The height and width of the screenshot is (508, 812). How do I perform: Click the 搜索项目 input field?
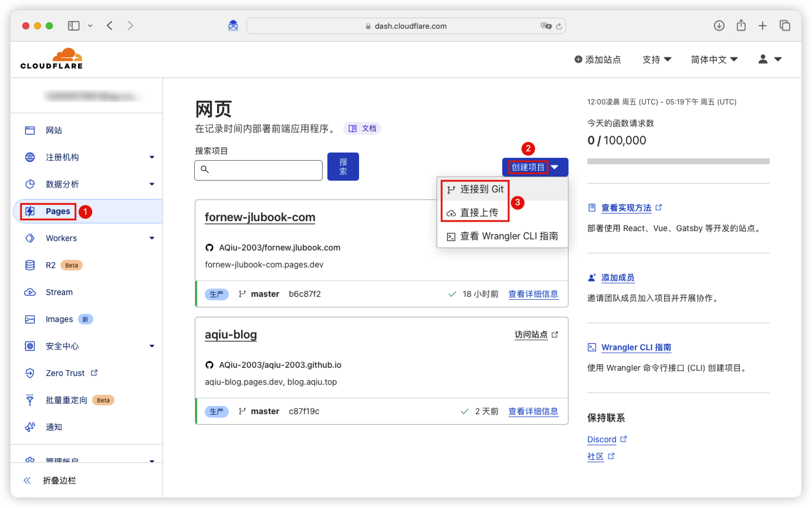[258, 170]
